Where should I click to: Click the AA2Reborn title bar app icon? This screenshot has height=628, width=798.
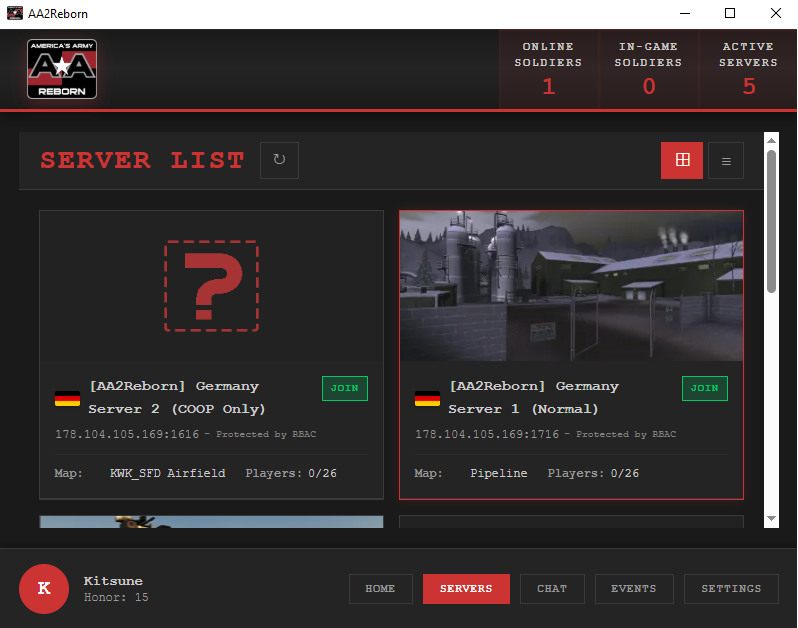tap(15, 13)
